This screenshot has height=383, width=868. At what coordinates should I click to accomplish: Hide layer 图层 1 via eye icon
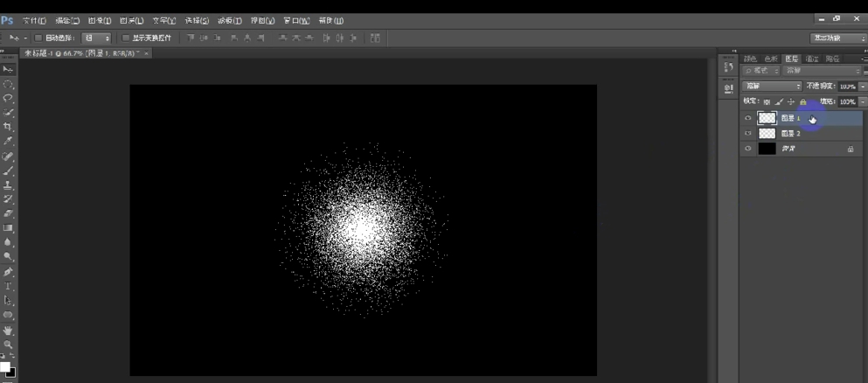pos(747,118)
